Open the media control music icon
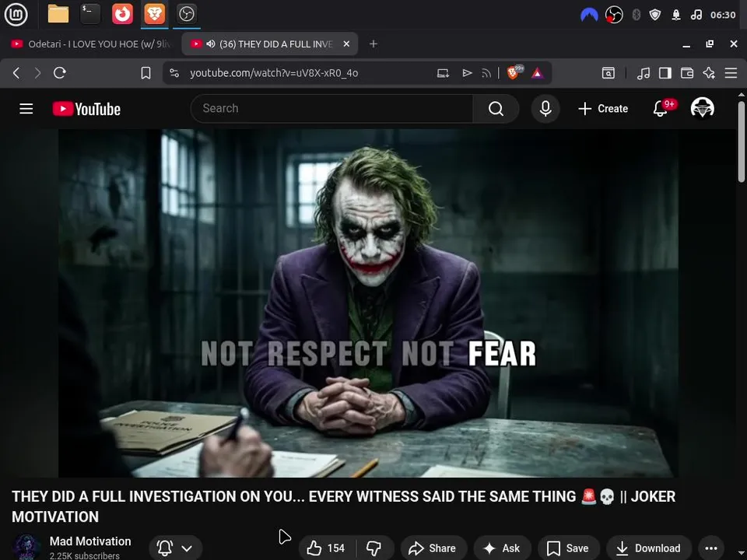747x560 pixels. (x=644, y=73)
